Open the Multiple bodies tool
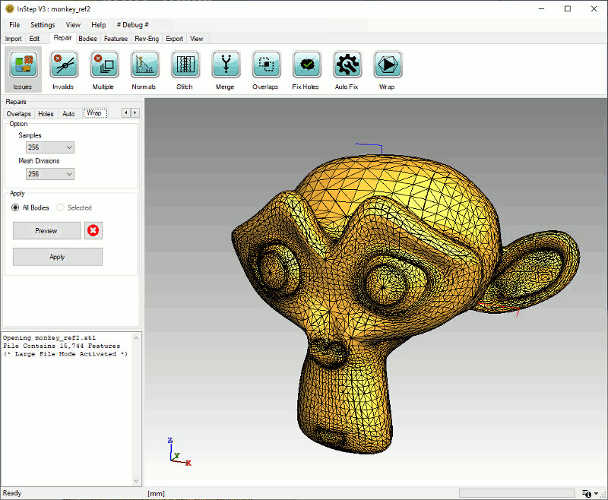The height and width of the screenshot is (500, 608). (x=103, y=66)
